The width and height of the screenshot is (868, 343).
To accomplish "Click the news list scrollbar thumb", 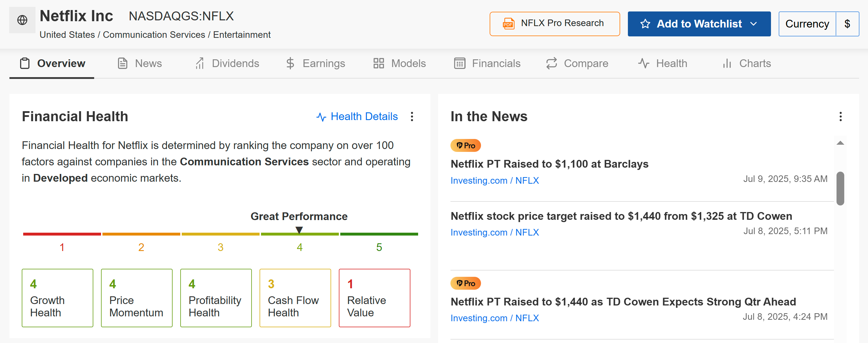I will click(840, 189).
